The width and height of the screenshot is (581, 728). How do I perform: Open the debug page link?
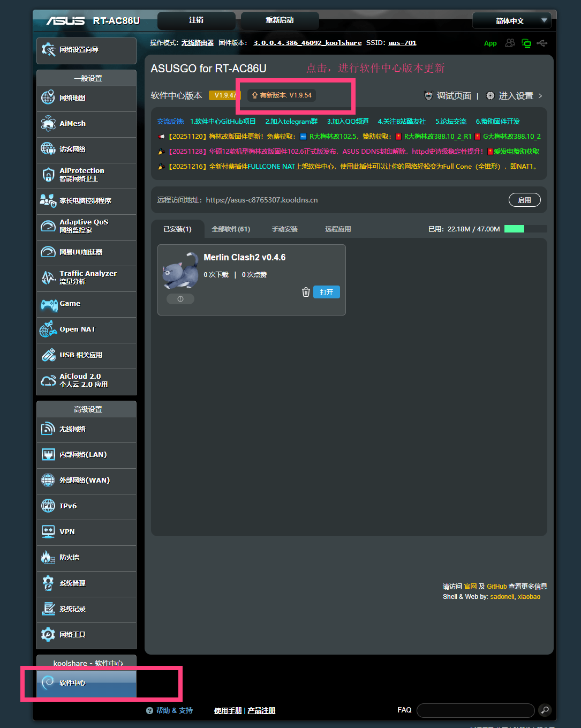(x=453, y=96)
